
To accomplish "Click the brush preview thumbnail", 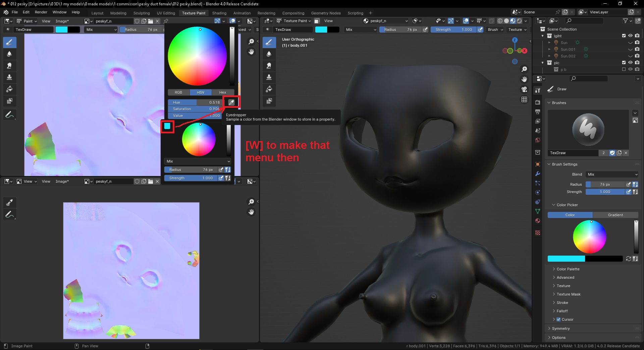I will click(588, 130).
